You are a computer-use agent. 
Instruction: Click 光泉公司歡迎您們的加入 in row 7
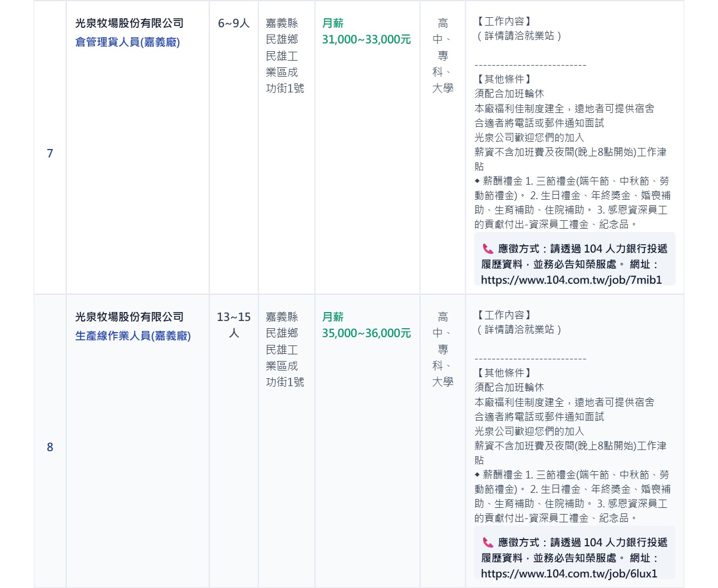coord(529,137)
